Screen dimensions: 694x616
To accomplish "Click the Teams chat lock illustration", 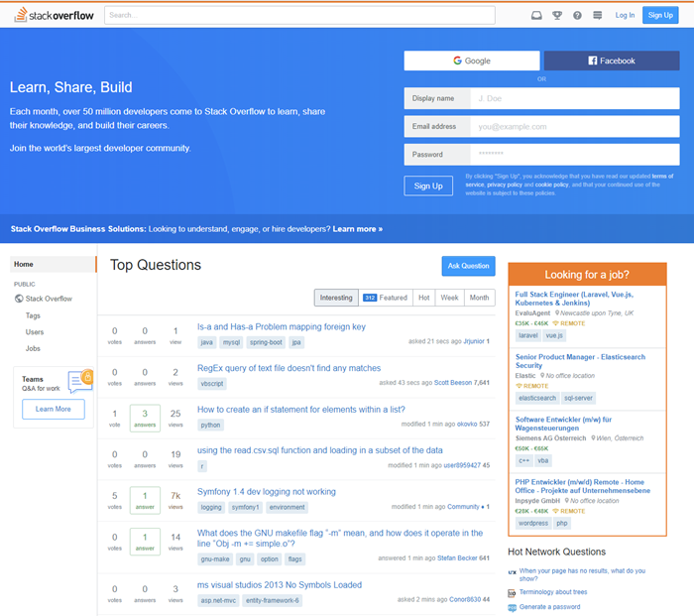I will click(80, 381).
